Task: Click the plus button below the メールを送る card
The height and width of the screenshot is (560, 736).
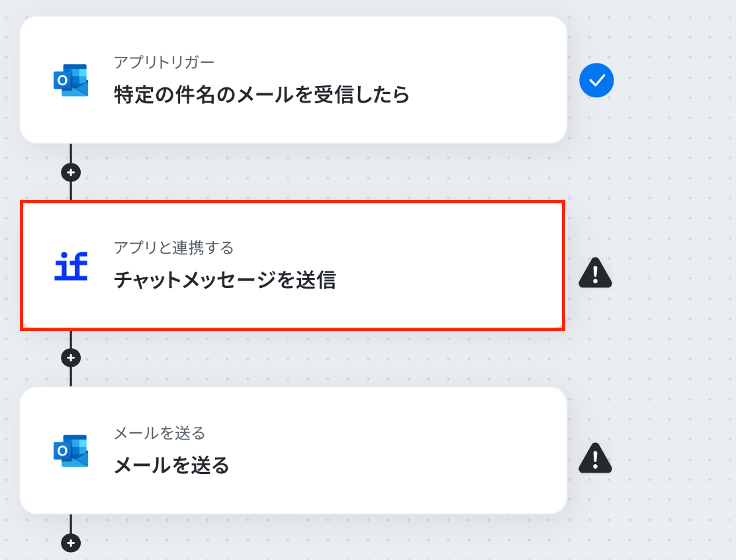Action: click(71, 543)
